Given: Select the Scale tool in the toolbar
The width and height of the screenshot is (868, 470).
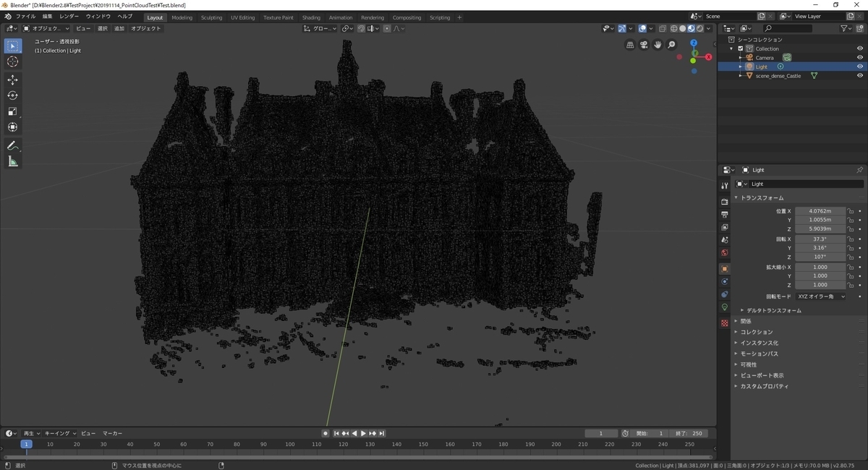Looking at the screenshot, I should tap(12, 111).
